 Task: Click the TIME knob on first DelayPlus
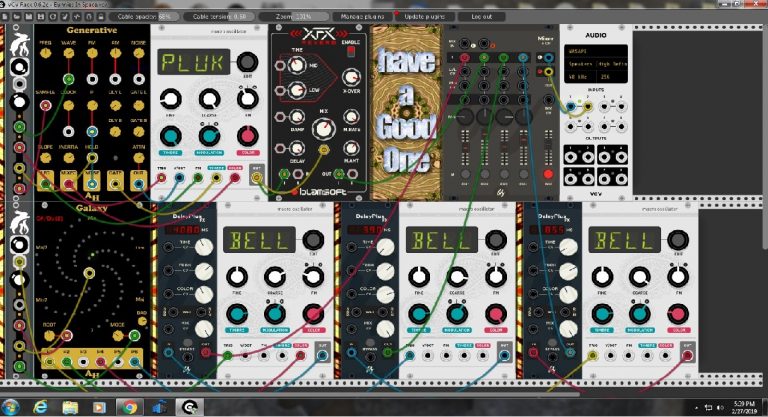click(x=204, y=246)
